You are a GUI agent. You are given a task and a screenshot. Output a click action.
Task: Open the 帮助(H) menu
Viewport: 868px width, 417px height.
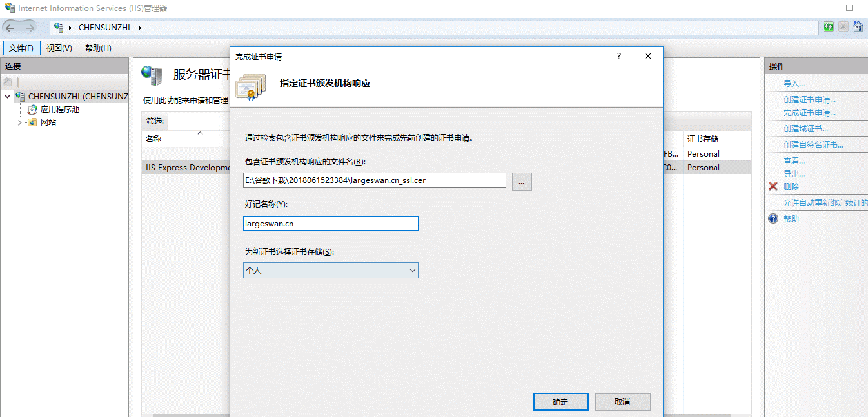click(98, 48)
